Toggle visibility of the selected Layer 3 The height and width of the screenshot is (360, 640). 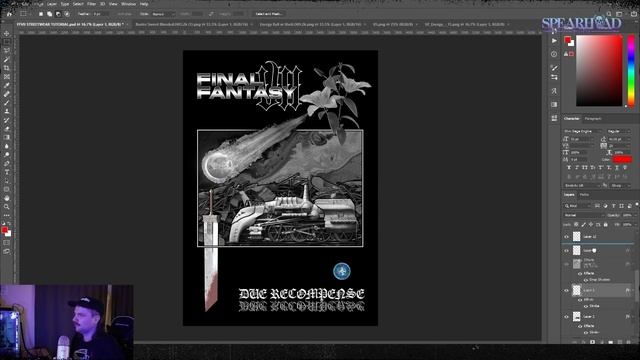566,291
